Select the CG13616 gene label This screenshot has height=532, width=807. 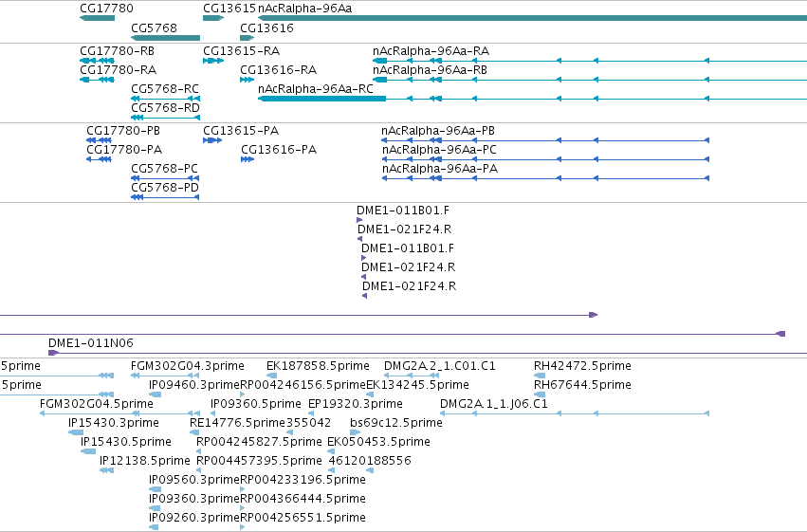tap(266, 28)
